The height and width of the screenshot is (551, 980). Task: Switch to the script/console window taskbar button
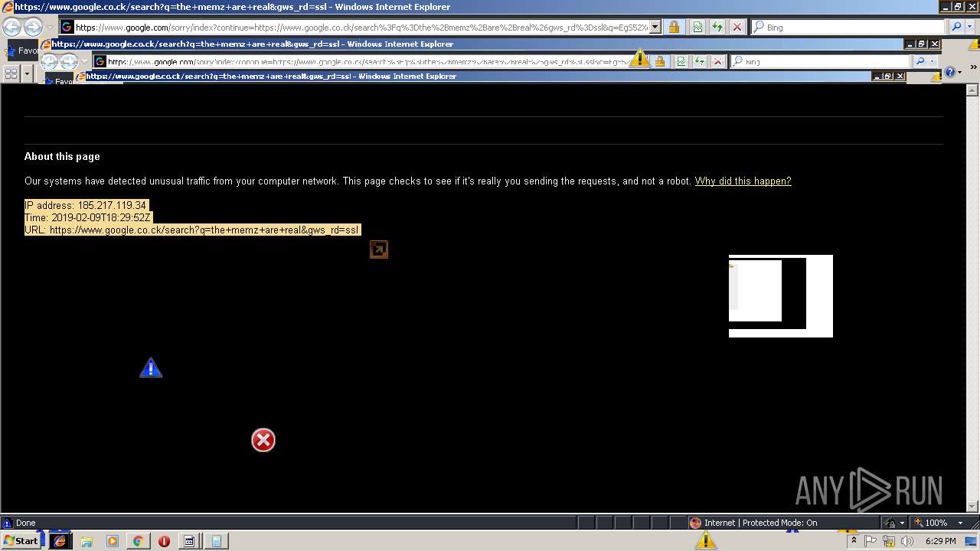[189, 541]
